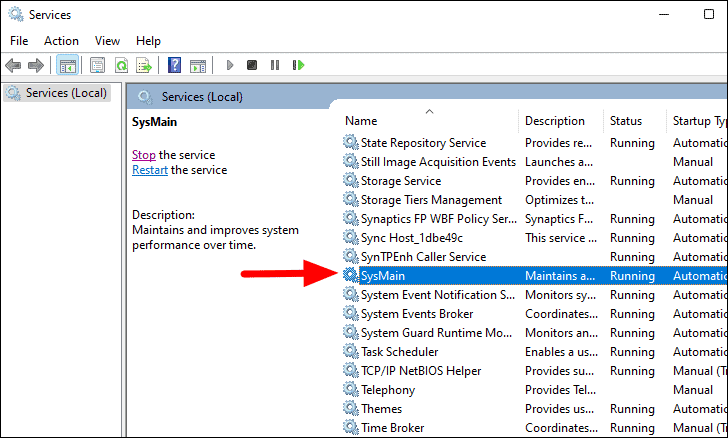The width and height of the screenshot is (728, 438).
Task: Click the Services app icon in title bar
Action: point(16,14)
